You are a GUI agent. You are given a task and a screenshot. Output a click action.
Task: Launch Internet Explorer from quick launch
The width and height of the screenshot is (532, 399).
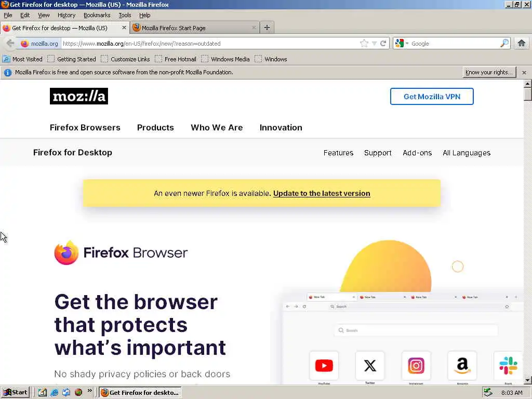[54, 393]
